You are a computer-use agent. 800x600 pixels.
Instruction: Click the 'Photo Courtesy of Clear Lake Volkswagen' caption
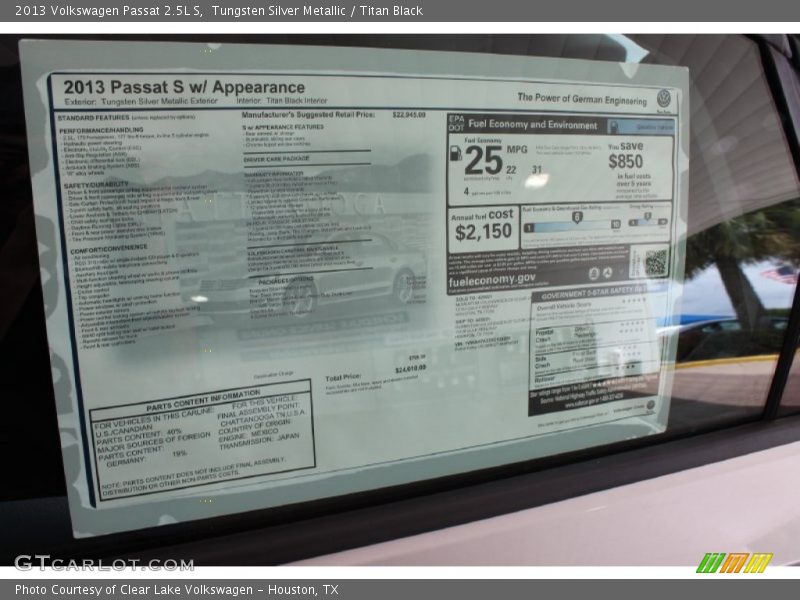(176, 590)
